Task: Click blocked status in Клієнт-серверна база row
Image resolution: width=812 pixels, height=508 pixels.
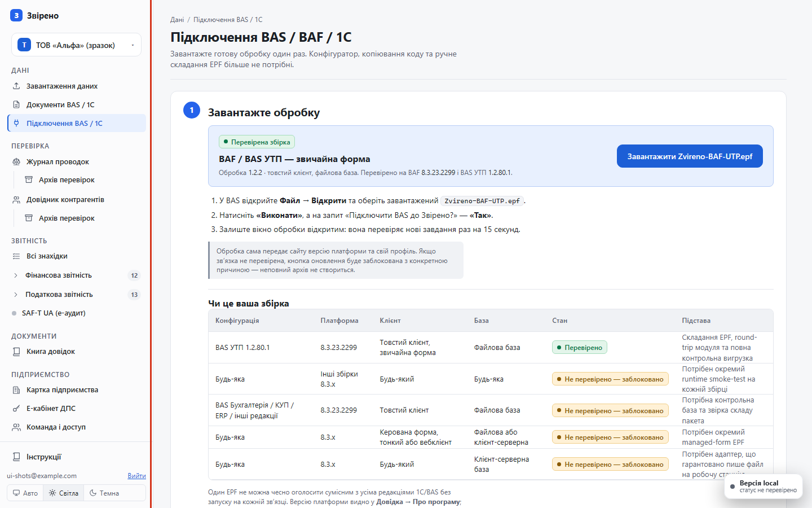Action: pos(610,465)
